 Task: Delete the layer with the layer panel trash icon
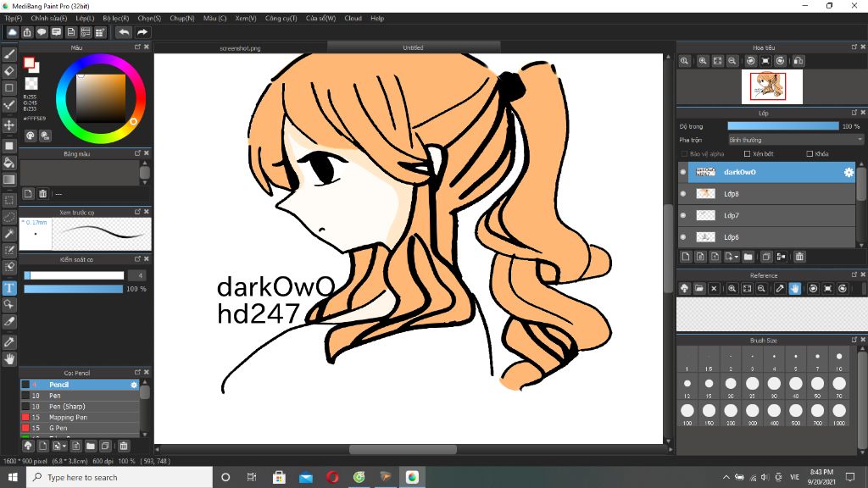tap(799, 257)
